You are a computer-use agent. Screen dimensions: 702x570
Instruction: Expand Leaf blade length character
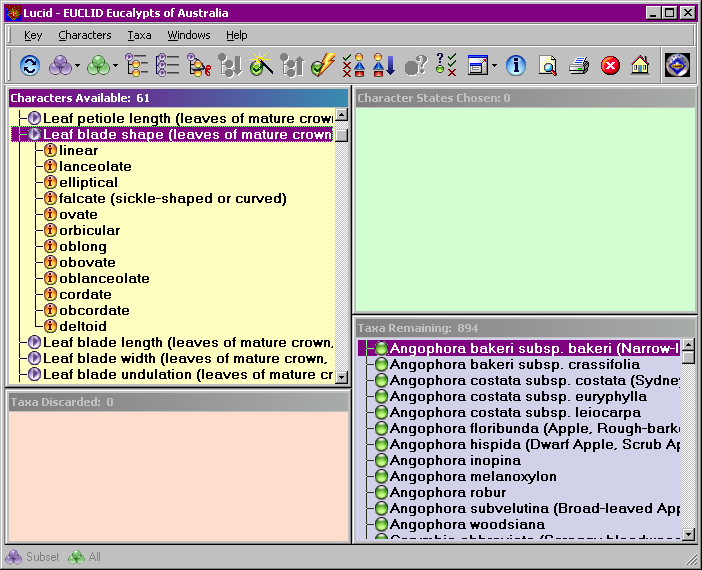pos(34,343)
